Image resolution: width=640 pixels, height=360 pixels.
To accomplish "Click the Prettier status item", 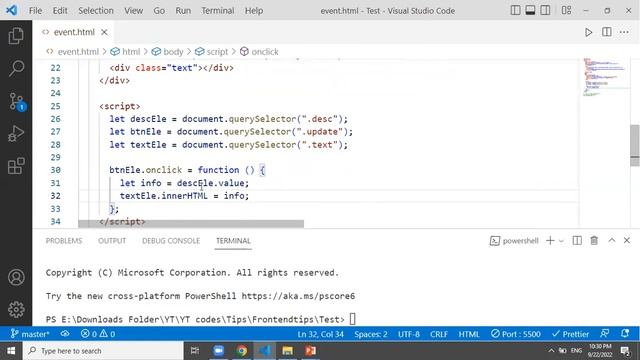I will [x=570, y=334].
